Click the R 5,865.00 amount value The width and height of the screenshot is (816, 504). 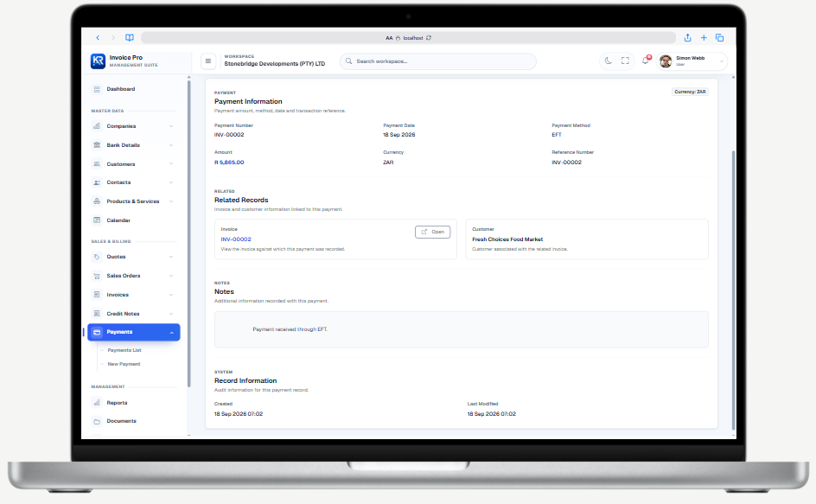click(x=229, y=163)
